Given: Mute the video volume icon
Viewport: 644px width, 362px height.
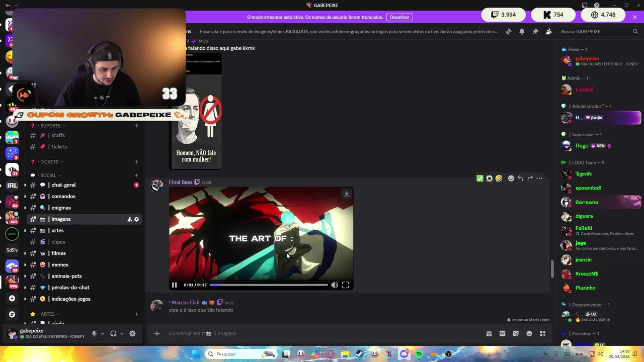Looking at the screenshot, I should pyautogui.click(x=335, y=285).
